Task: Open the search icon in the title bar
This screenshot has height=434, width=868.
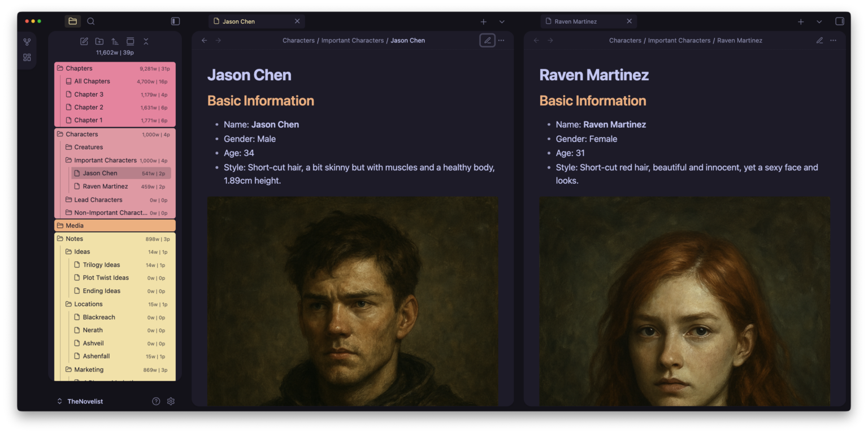Action: click(x=90, y=21)
